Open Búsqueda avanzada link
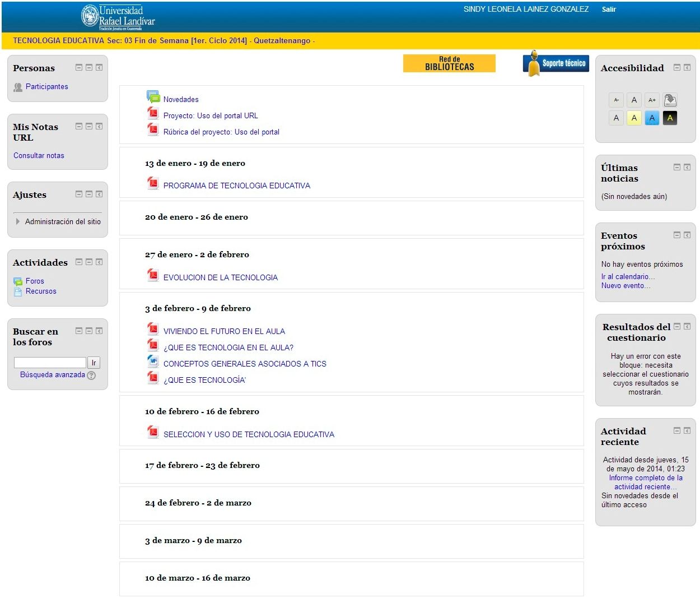The width and height of the screenshot is (700, 598). (x=53, y=375)
